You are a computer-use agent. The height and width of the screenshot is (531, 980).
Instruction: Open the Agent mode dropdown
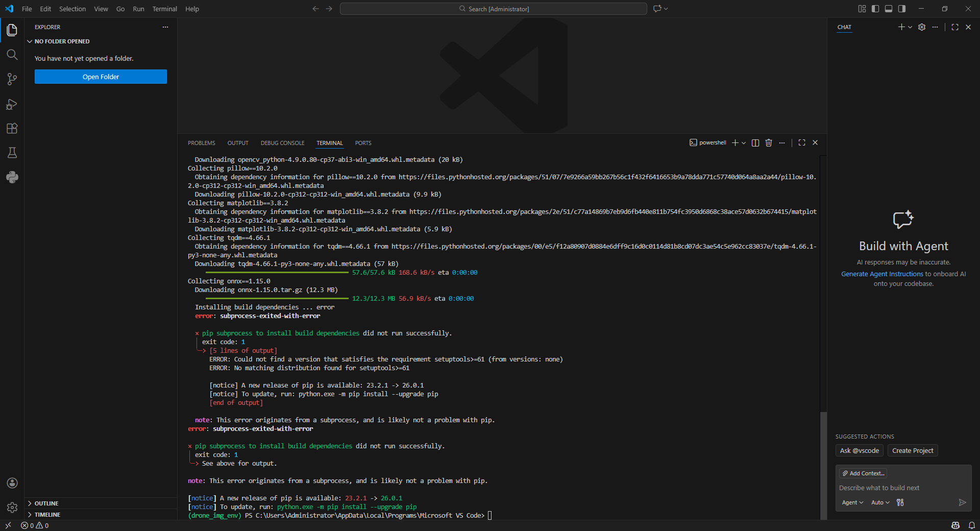[852, 502]
